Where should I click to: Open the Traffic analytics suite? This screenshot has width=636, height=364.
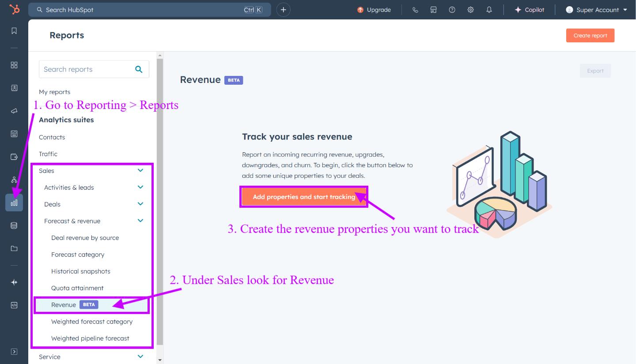coord(48,154)
